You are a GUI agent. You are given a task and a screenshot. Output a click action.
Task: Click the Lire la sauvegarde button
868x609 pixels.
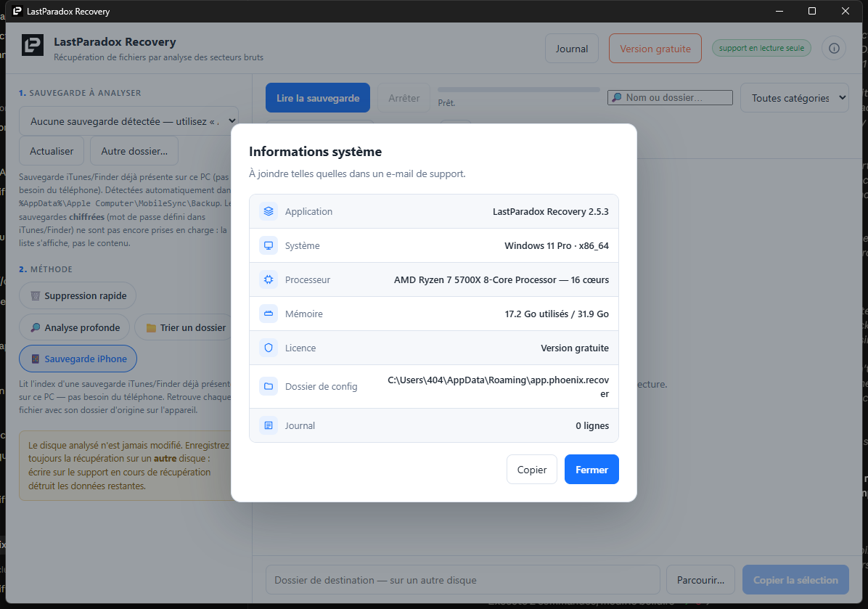point(318,98)
